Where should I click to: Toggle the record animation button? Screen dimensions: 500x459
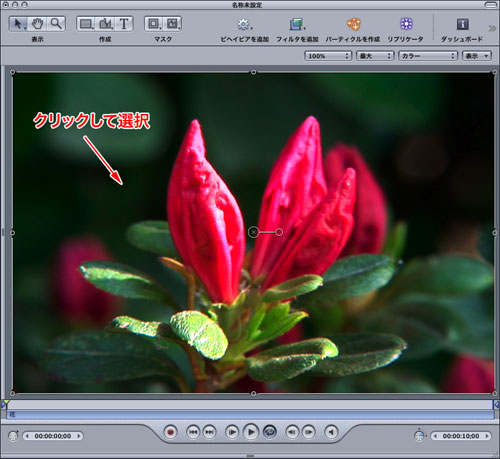click(x=171, y=432)
